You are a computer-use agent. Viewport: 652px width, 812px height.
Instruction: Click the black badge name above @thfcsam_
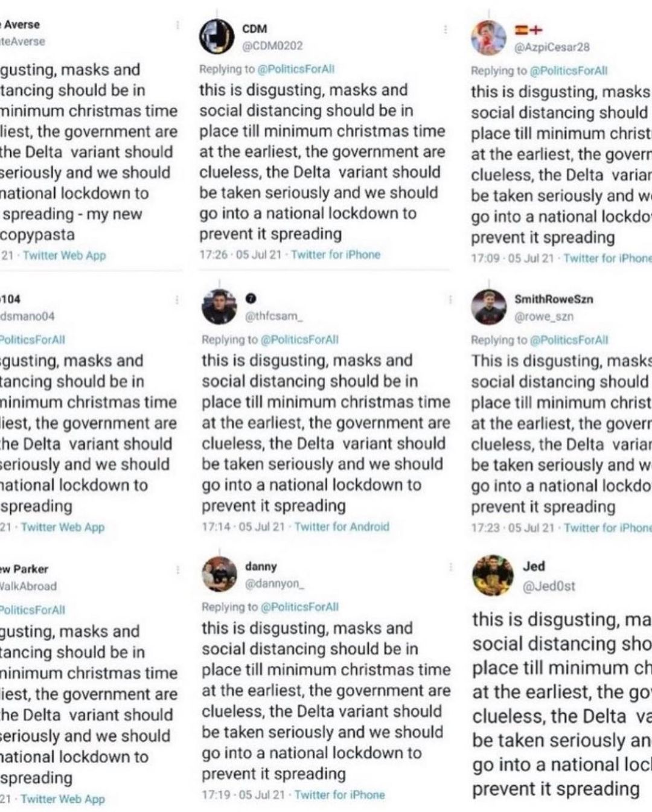pyautogui.click(x=252, y=298)
